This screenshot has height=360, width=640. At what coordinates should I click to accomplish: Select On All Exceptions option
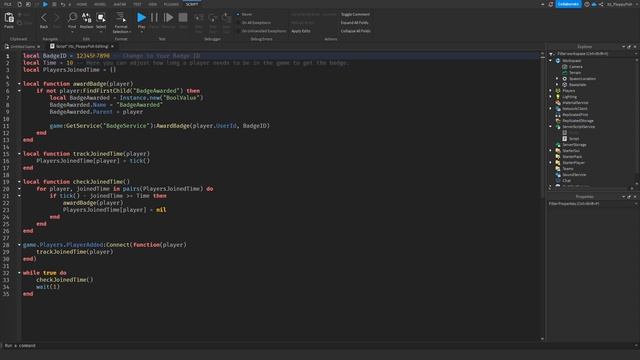click(x=253, y=22)
